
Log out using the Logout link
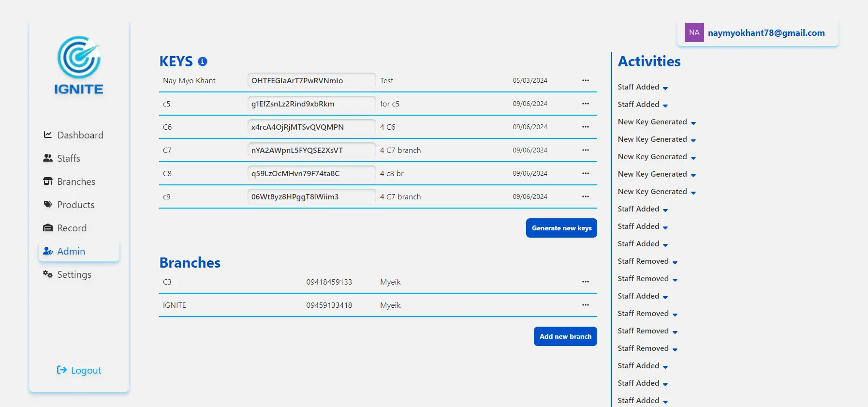[x=79, y=370]
